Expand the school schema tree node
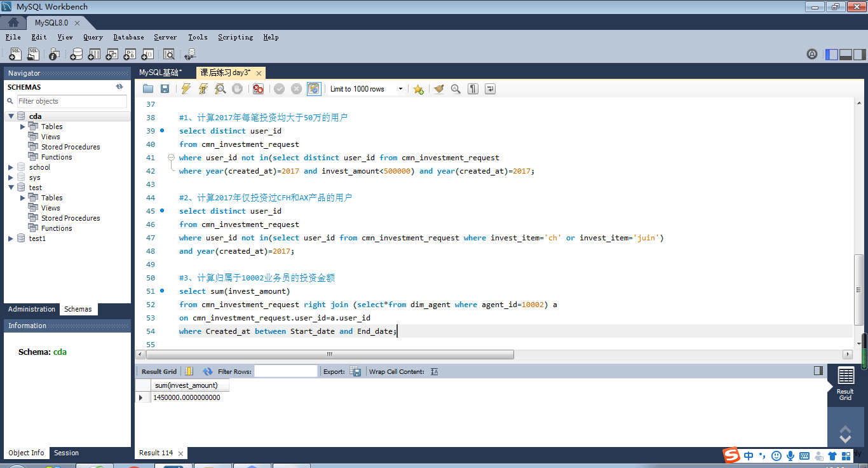The width and height of the screenshot is (868, 468). tap(11, 167)
